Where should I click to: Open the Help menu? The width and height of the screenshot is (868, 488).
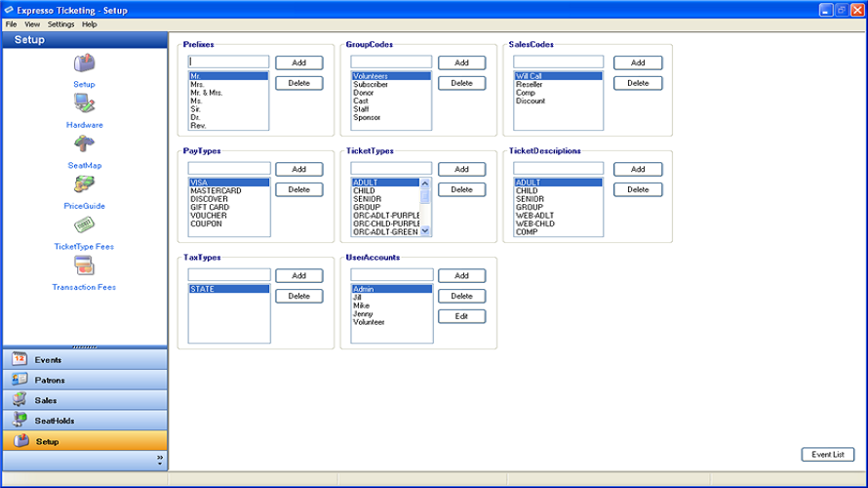(89, 24)
